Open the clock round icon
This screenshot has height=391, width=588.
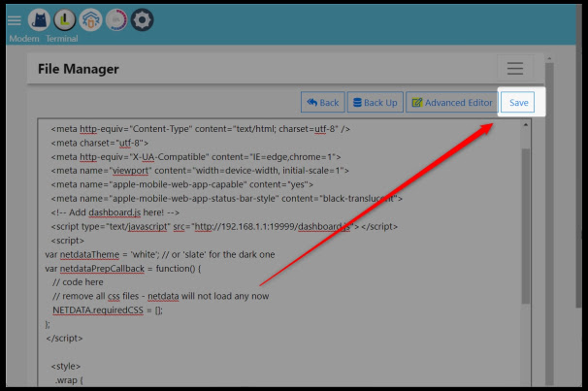(x=65, y=19)
